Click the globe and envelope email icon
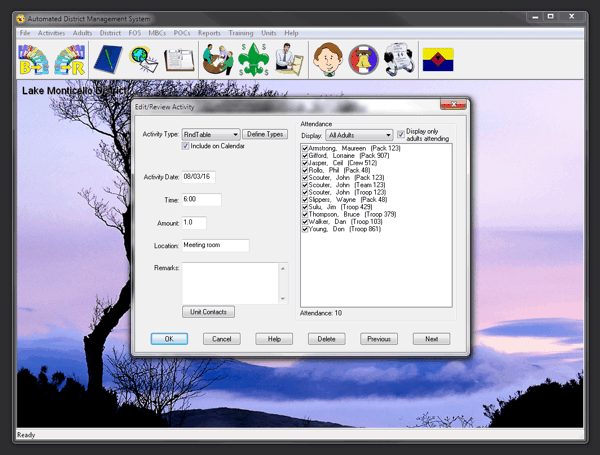Image resolution: width=600 pixels, height=455 pixels. click(143, 60)
